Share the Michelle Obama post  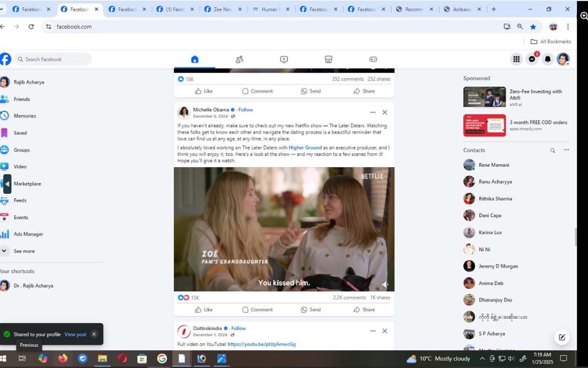click(x=364, y=310)
